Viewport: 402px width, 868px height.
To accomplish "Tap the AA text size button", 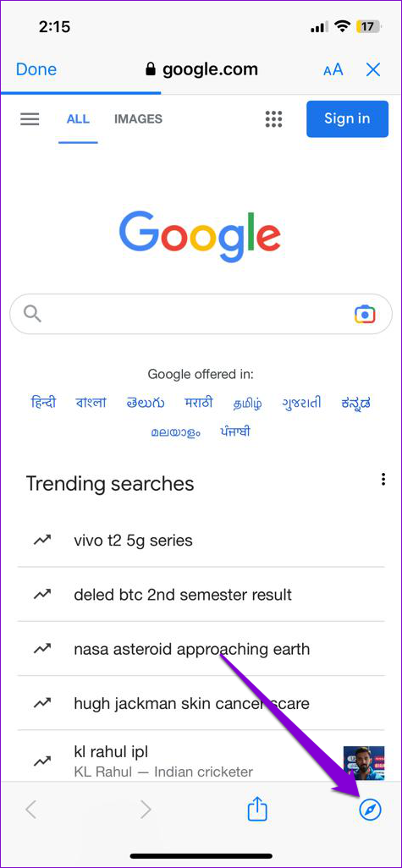I will [x=333, y=69].
